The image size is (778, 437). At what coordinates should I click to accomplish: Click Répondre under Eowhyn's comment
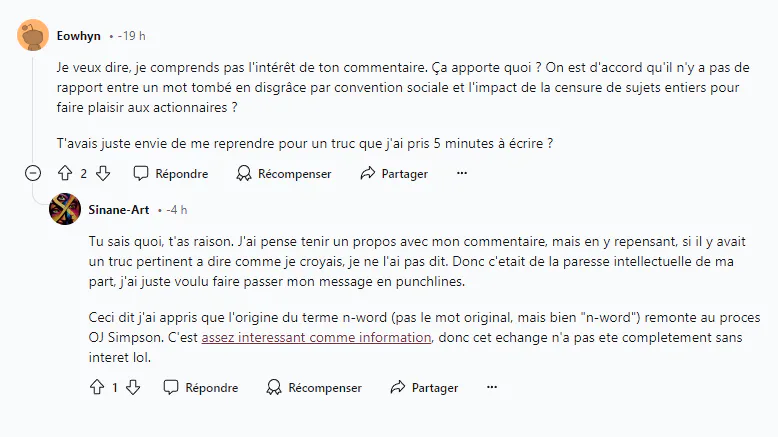coord(171,173)
